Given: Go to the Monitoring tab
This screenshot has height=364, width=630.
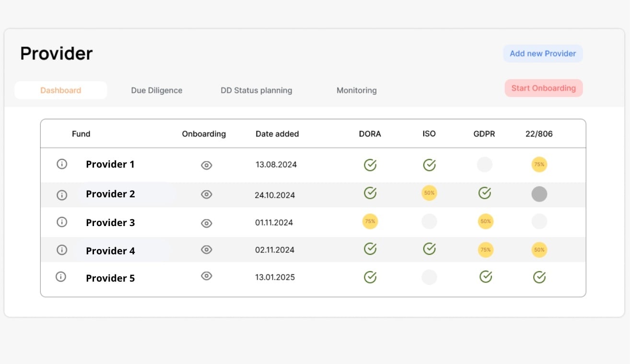Looking at the screenshot, I should (x=356, y=91).
